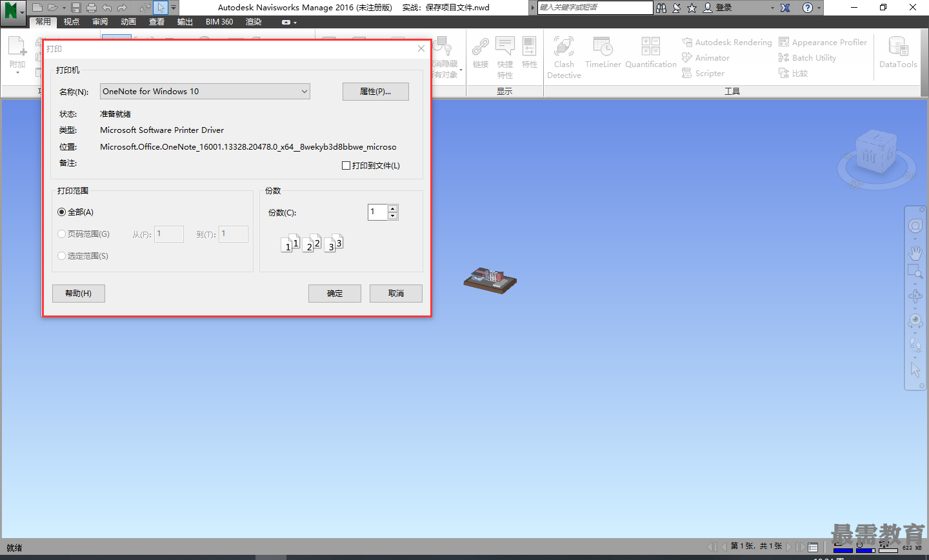
Task: Click the Redo arrow icon
Action: click(x=122, y=8)
